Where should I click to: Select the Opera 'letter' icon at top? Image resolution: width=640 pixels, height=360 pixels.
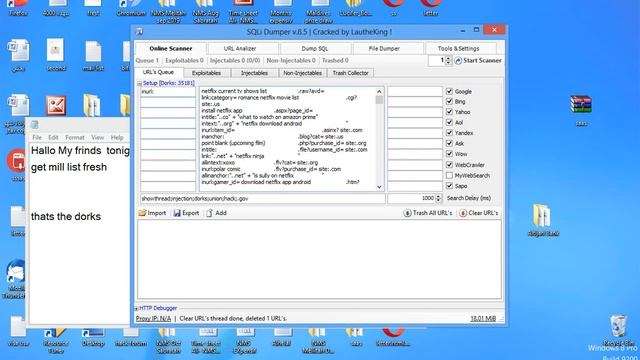(x=431, y=7)
